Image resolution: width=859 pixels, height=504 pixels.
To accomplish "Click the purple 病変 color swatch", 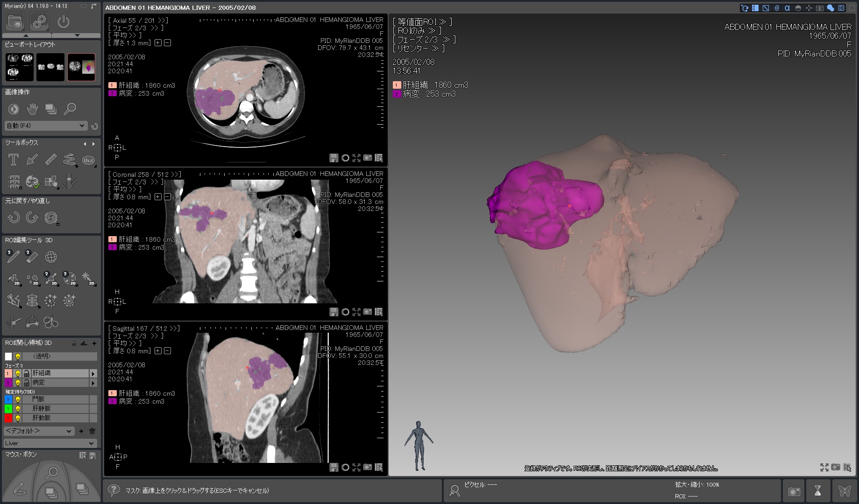I will pyautogui.click(x=8, y=383).
